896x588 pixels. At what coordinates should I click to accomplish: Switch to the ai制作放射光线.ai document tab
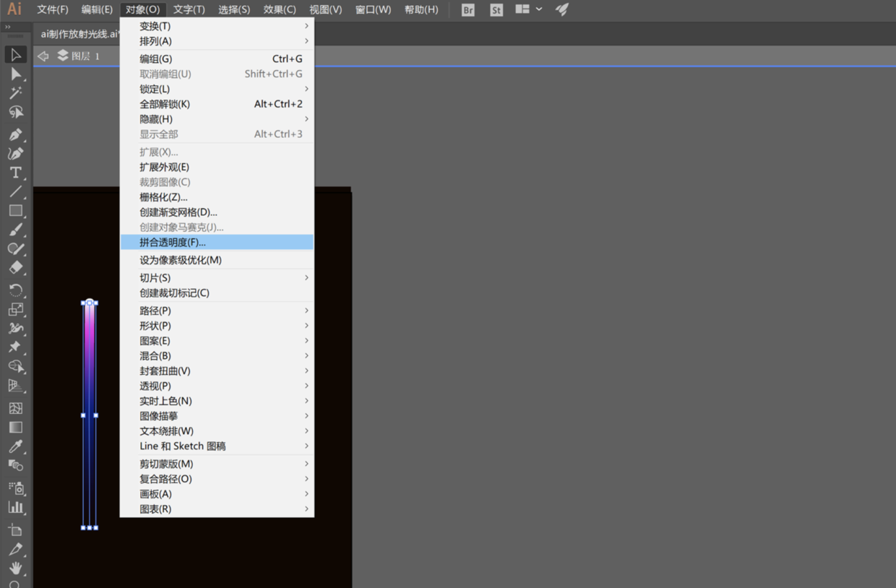pos(78,34)
